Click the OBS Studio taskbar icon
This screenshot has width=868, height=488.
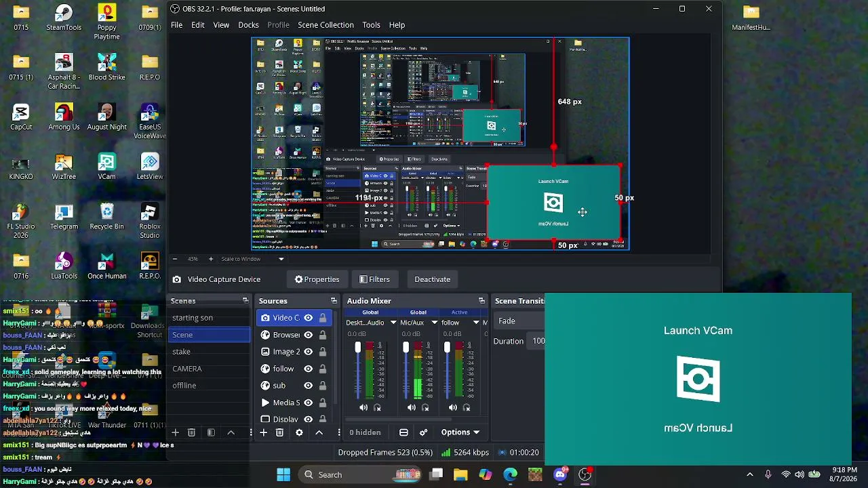[585, 474]
